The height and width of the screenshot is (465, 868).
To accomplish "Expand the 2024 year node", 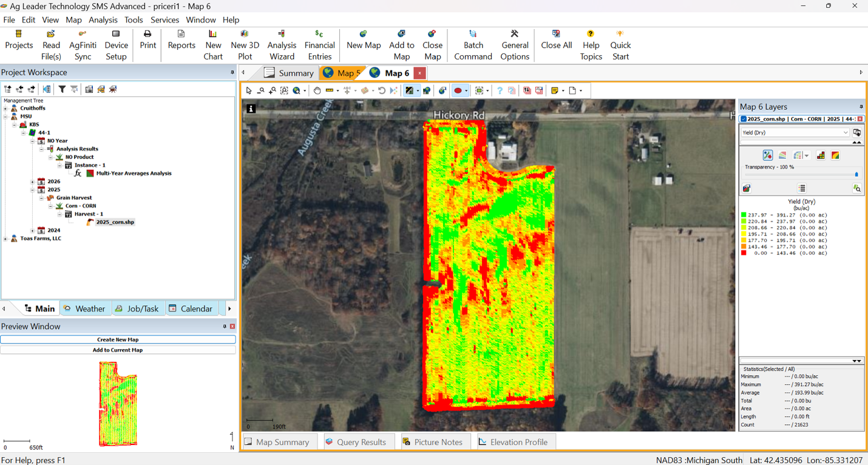I will (33, 231).
